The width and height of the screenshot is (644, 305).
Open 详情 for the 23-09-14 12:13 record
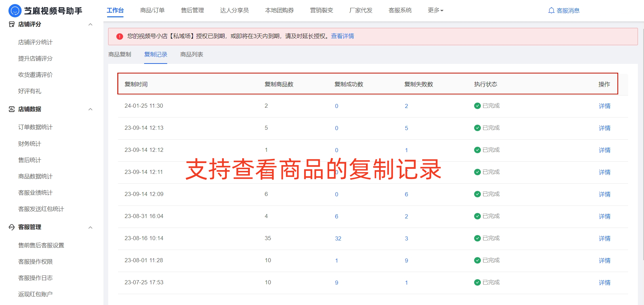tap(604, 128)
